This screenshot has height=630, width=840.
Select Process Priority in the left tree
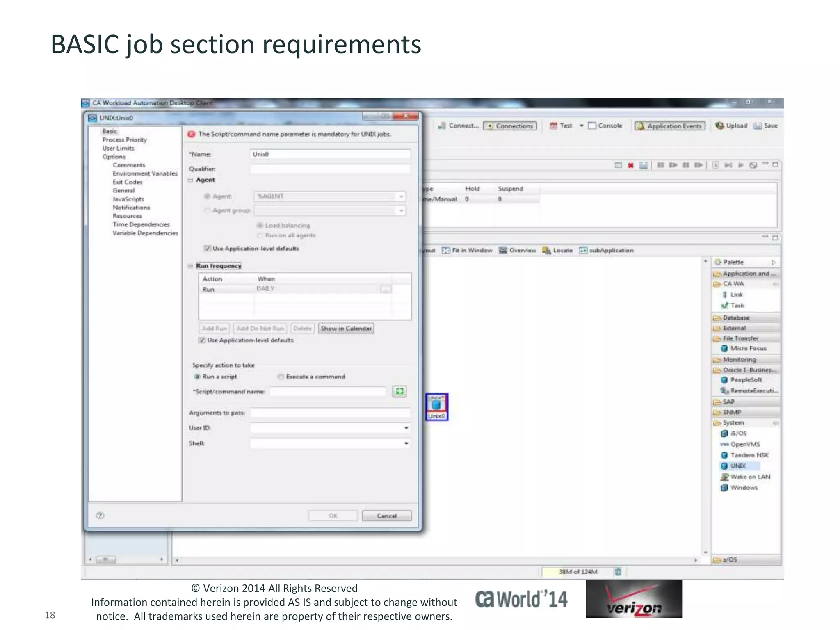tap(125, 139)
